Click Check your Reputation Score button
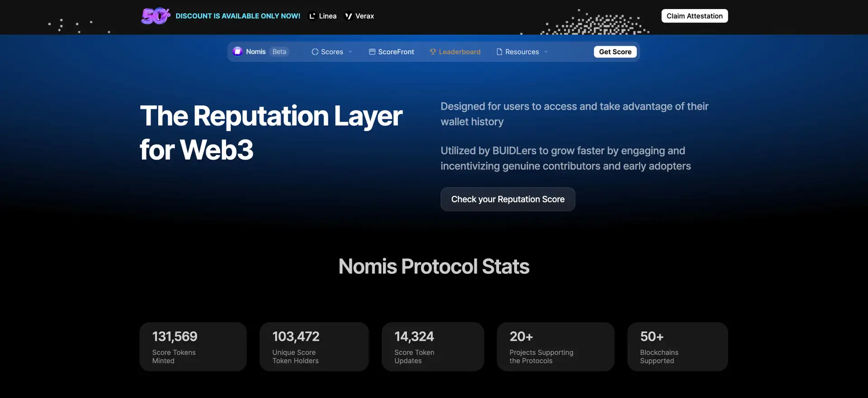This screenshot has height=398, width=868. [508, 199]
